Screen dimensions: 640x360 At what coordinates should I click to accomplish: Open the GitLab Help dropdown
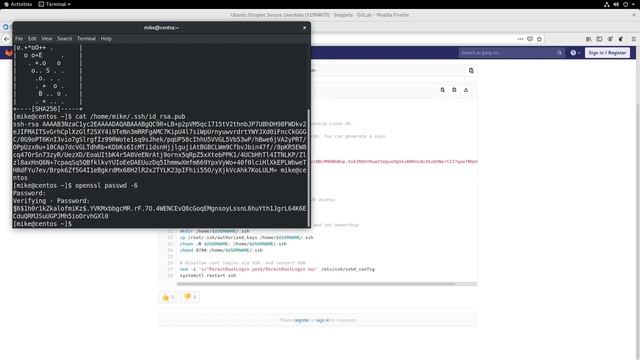[x=575, y=53]
